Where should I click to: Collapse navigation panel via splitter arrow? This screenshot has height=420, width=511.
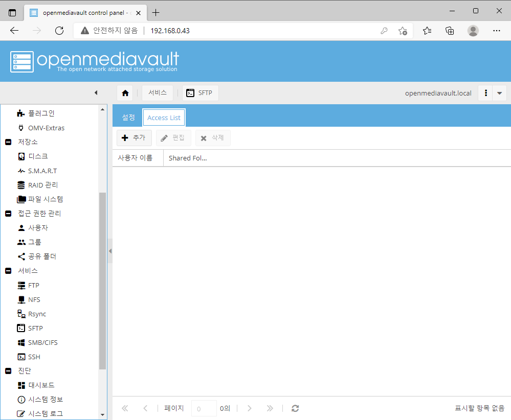pos(110,251)
